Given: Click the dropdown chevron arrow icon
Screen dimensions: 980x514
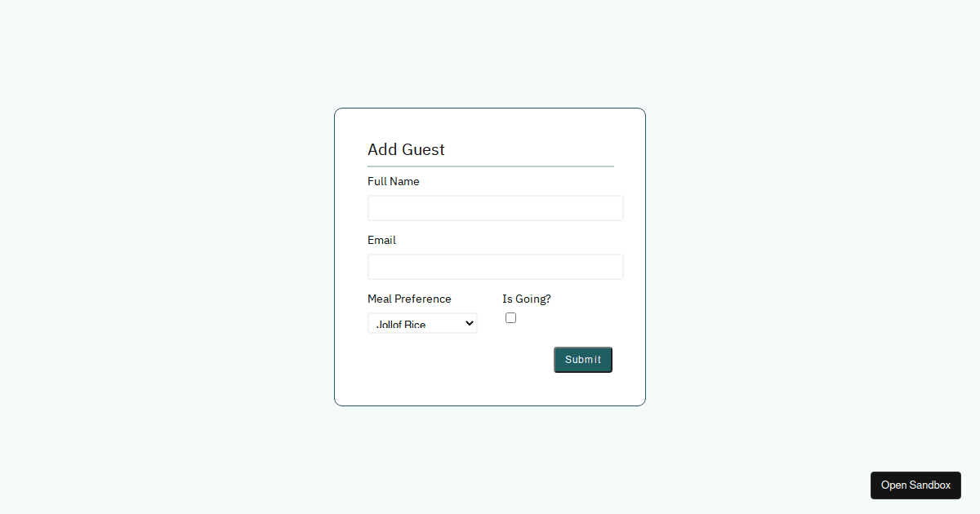Looking at the screenshot, I should point(470,323).
